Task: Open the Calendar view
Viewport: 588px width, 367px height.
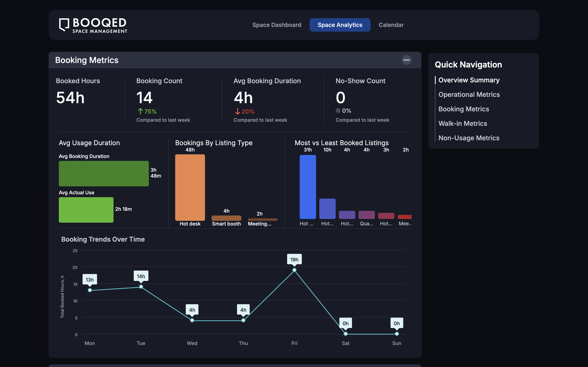Action: pos(391,25)
